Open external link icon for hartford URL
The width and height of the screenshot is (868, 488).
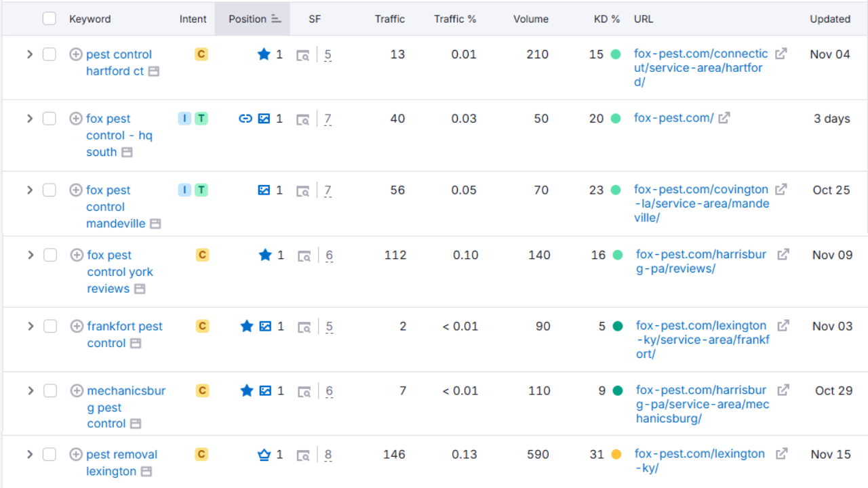[x=781, y=54]
